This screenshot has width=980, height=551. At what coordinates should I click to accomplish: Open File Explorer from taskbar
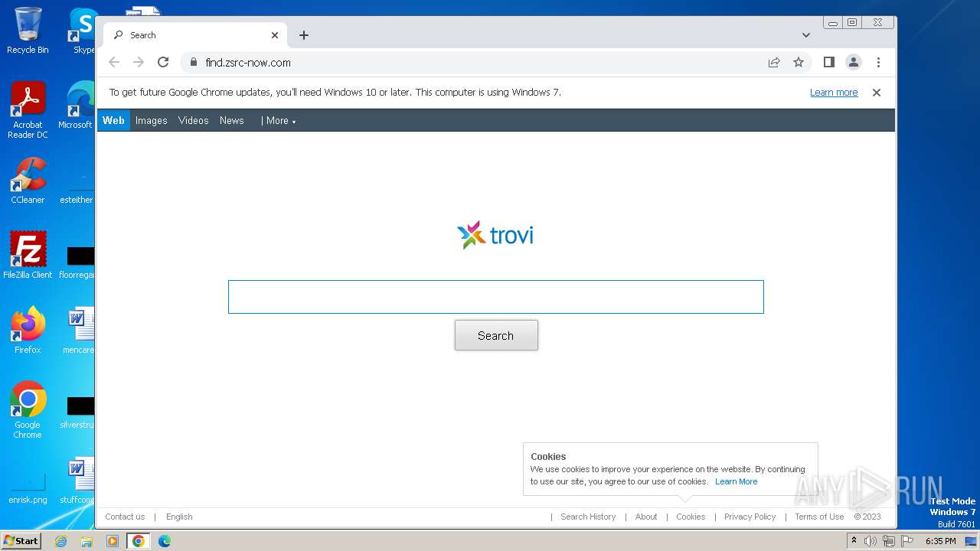click(x=87, y=541)
